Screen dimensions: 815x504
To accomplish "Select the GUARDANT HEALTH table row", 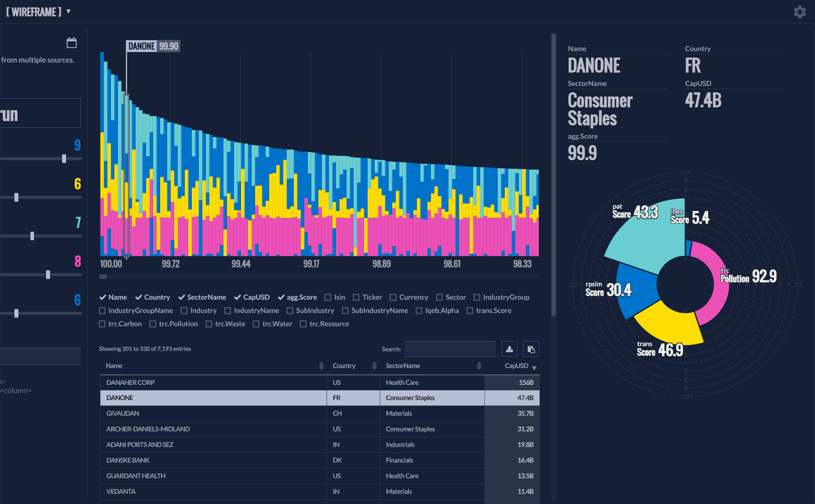I will pyautogui.click(x=320, y=476).
